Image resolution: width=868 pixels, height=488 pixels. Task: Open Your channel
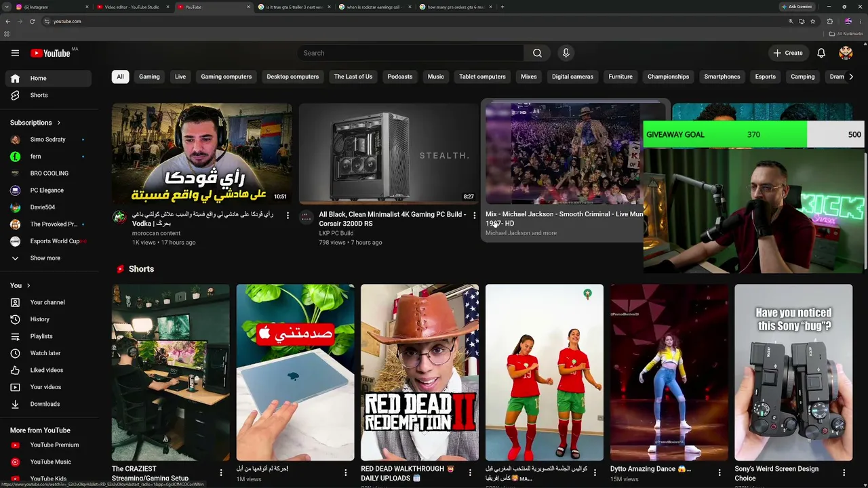pos(47,302)
